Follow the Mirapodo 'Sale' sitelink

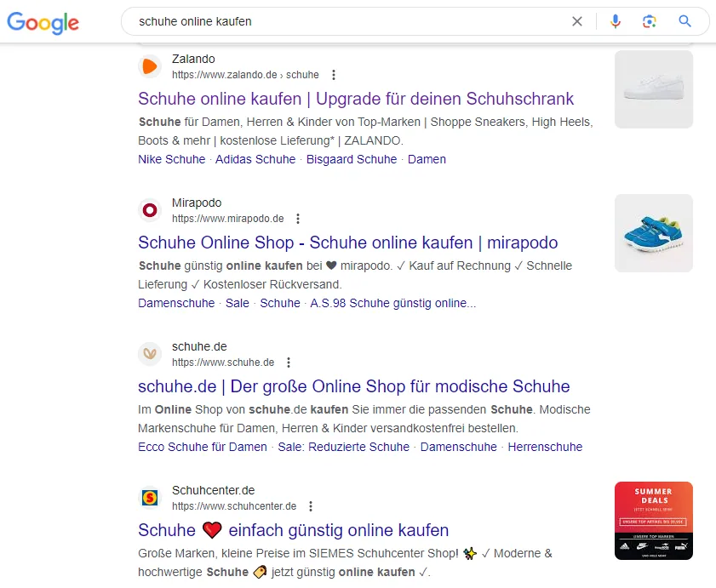click(x=237, y=303)
